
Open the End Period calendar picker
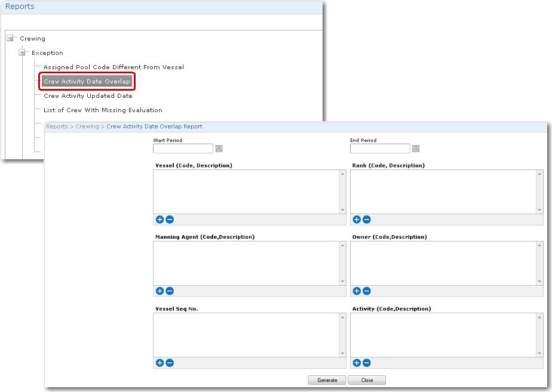[416, 149]
